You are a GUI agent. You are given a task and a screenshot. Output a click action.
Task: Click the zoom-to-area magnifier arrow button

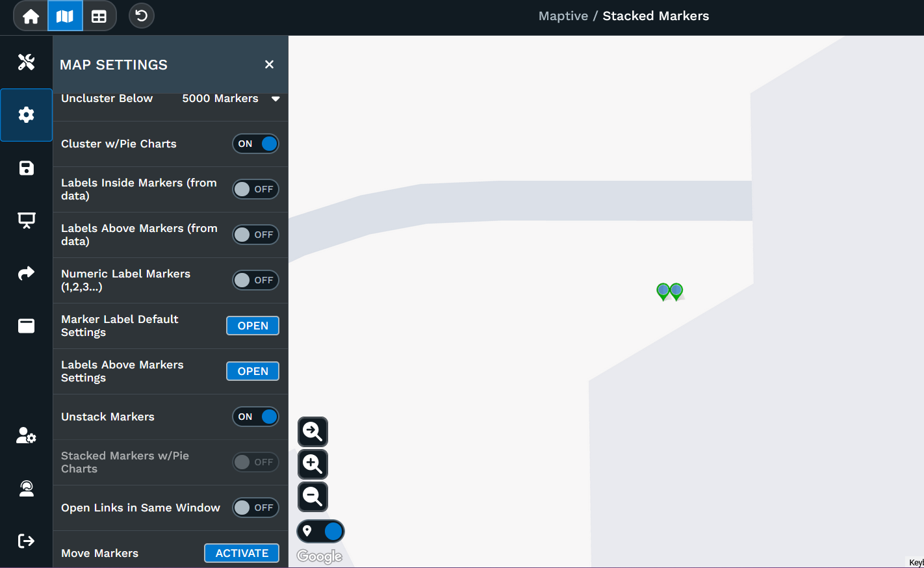[x=313, y=432]
